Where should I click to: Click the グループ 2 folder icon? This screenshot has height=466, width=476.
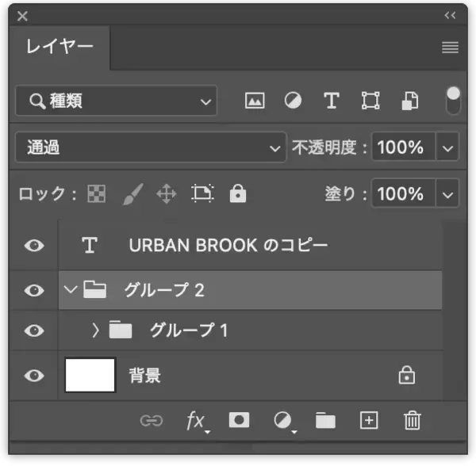94,289
